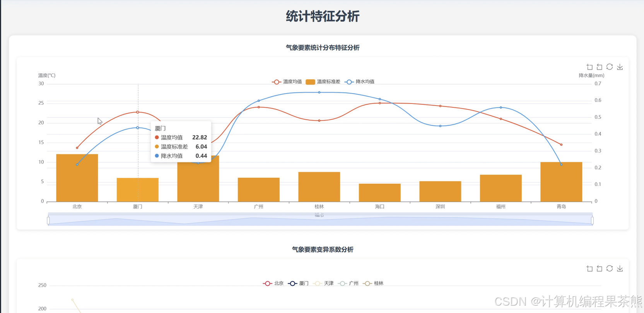
Task: Click the 温度(°C) axis name
Action: tap(47, 75)
